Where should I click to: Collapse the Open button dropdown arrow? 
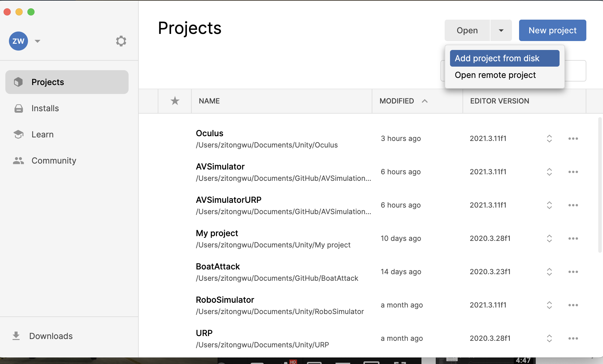click(501, 30)
